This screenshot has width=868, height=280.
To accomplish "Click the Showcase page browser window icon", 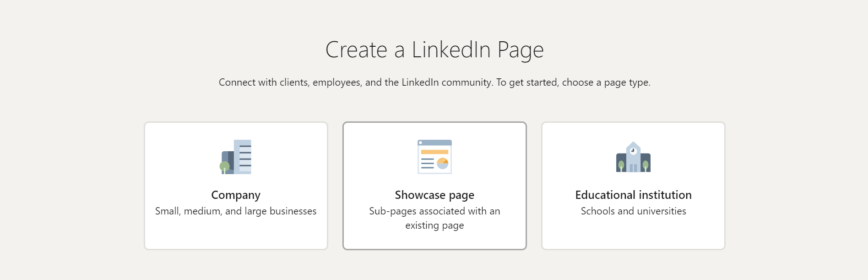I will (x=434, y=157).
